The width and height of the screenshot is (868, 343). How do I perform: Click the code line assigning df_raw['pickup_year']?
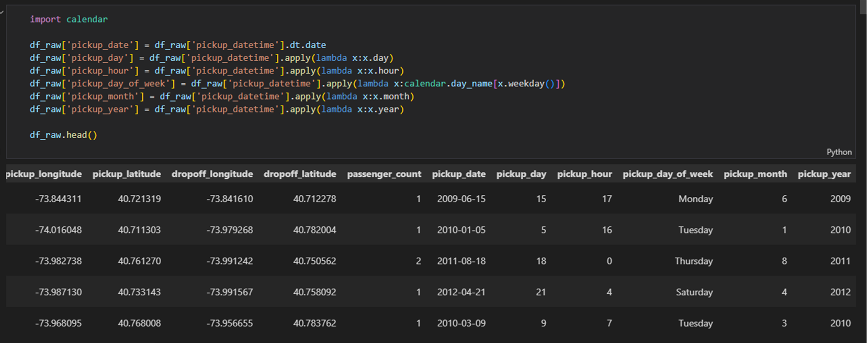click(x=217, y=109)
